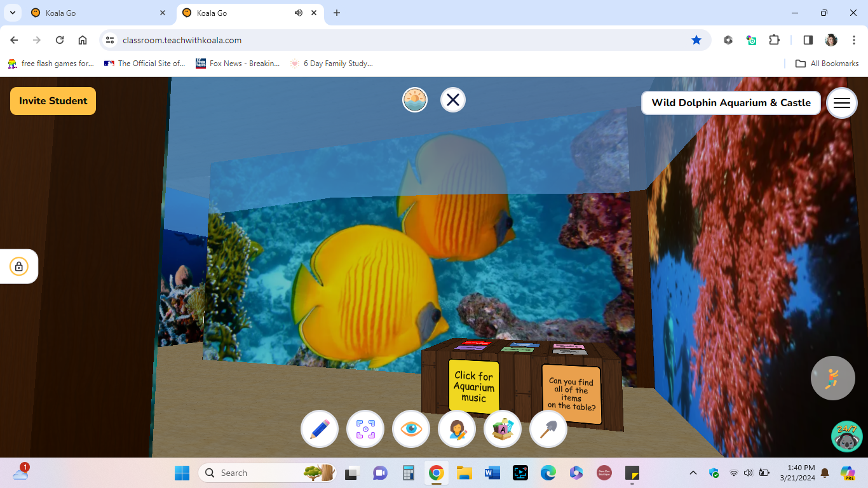Open the screen-focus tool with purple corners

(365, 429)
